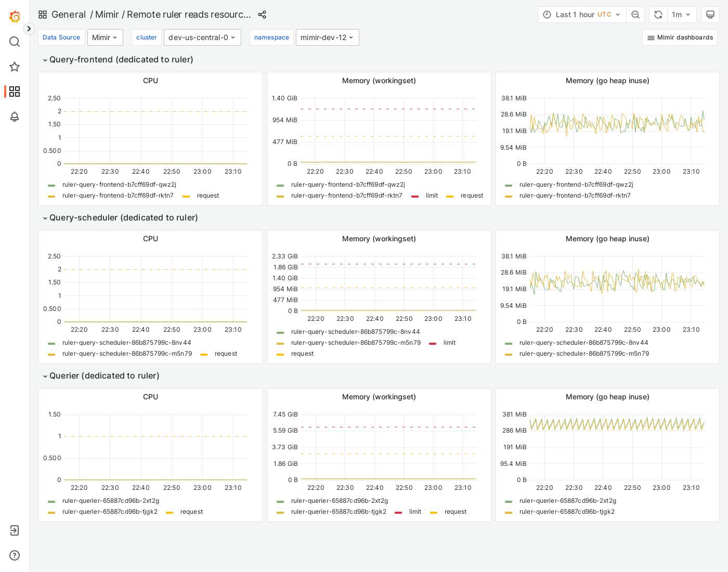Open the Mimir dashboards menu

pyautogui.click(x=680, y=37)
